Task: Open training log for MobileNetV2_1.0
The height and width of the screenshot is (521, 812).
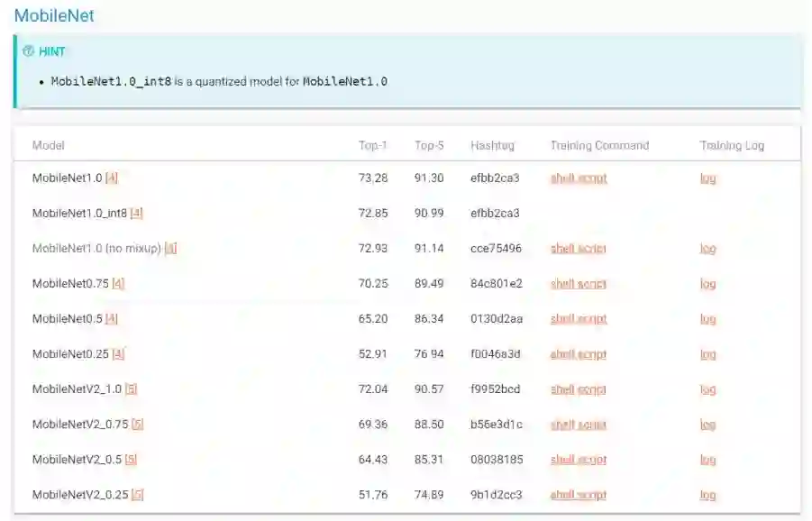Action: click(x=707, y=389)
